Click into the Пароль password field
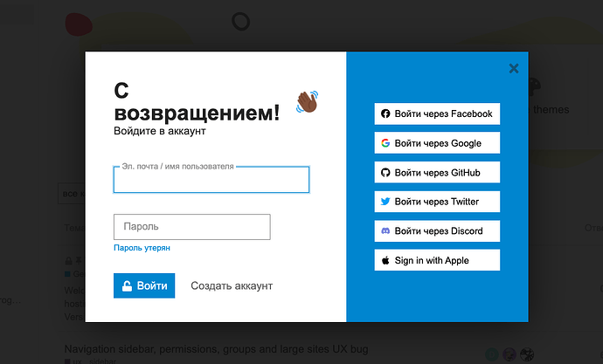The height and width of the screenshot is (364, 603). pos(192,227)
